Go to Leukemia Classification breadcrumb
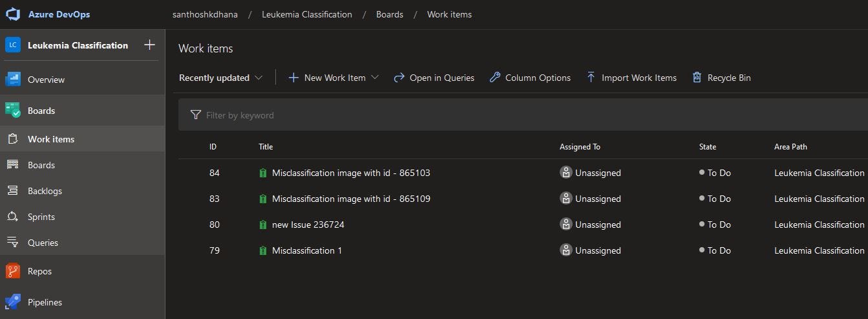Image resolution: width=868 pixels, height=319 pixels. tap(307, 14)
